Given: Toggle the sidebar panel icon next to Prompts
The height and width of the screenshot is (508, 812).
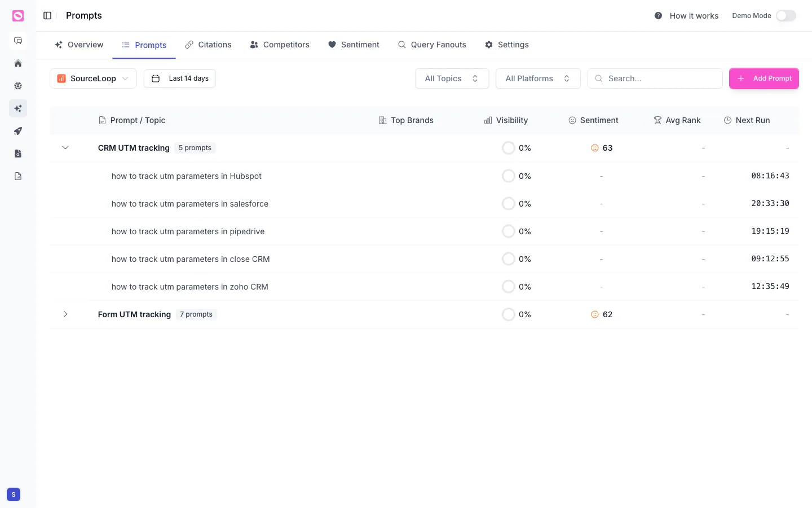Looking at the screenshot, I should (47, 16).
